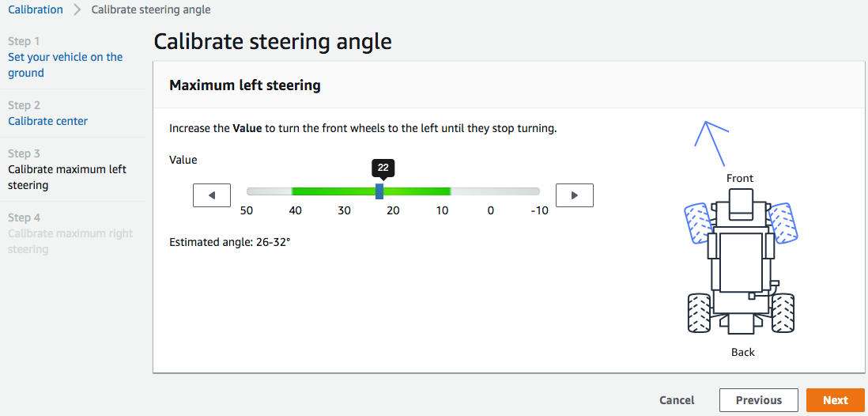Click the left arrow decrease-value button
Viewport: 868px width, 416px height.
click(x=211, y=195)
